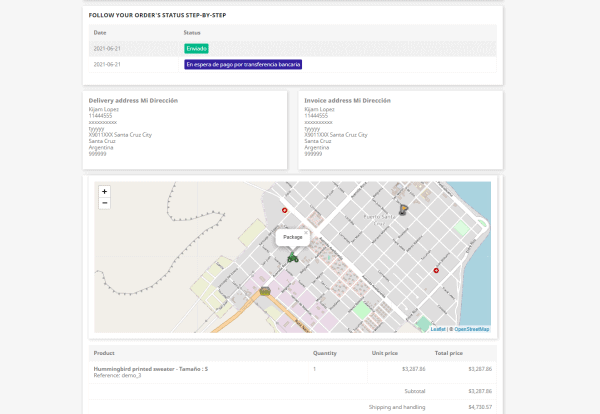Click the trophy marker on the map
This screenshot has height=414, width=600.
(403, 209)
